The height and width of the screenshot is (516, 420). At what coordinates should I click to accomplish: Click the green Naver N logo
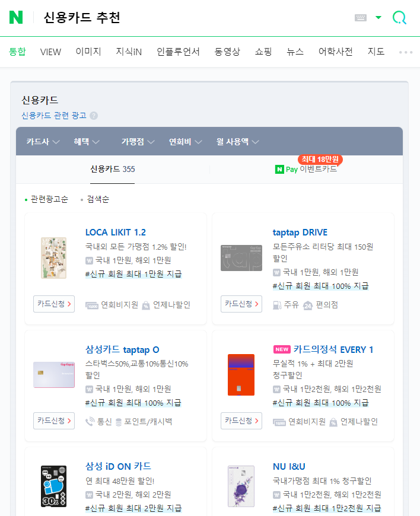pos(16,17)
